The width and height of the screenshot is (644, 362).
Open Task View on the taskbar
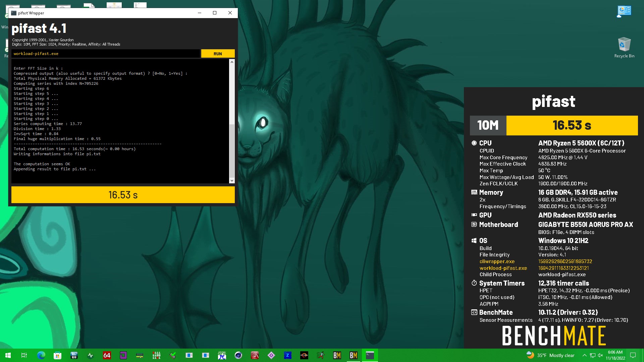point(24,355)
